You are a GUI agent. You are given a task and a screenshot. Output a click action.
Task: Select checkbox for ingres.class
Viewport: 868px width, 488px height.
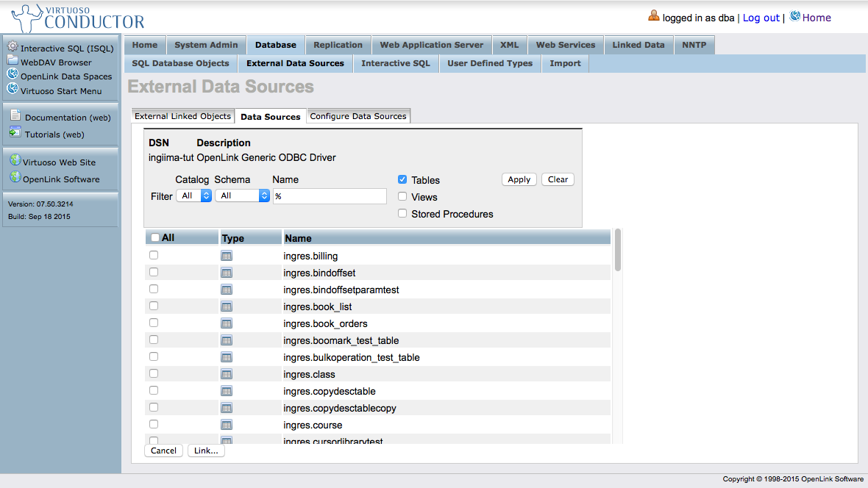(154, 373)
